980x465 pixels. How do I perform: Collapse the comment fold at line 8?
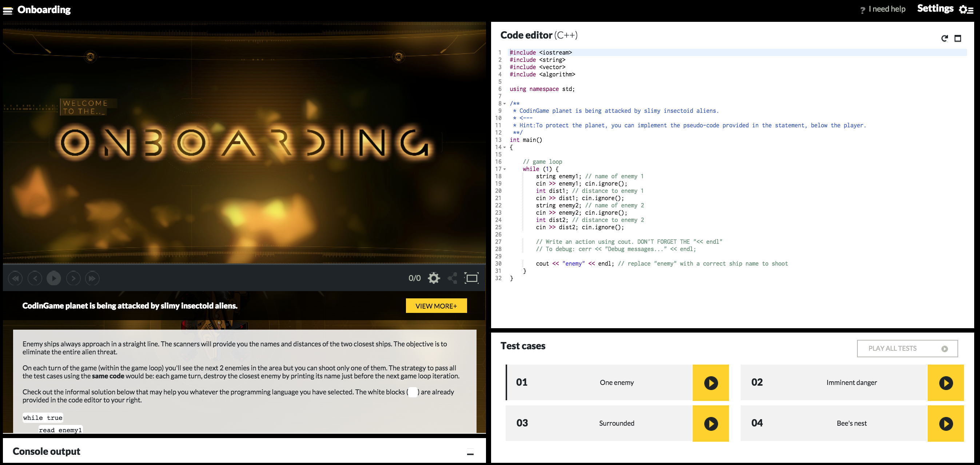(505, 104)
